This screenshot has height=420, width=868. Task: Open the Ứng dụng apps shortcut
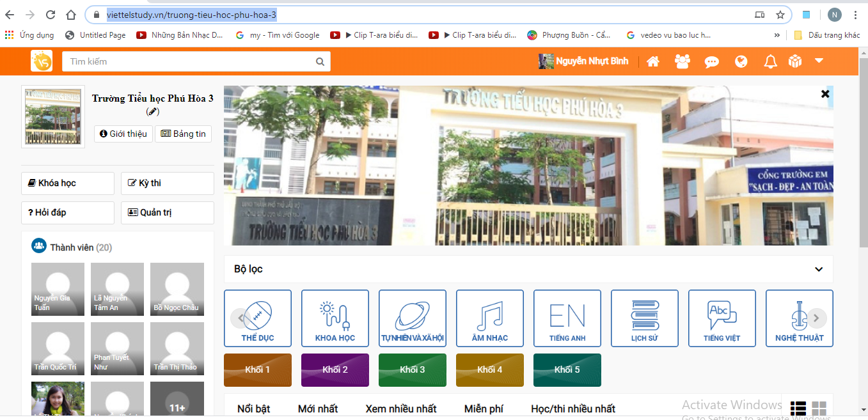(x=29, y=35)
